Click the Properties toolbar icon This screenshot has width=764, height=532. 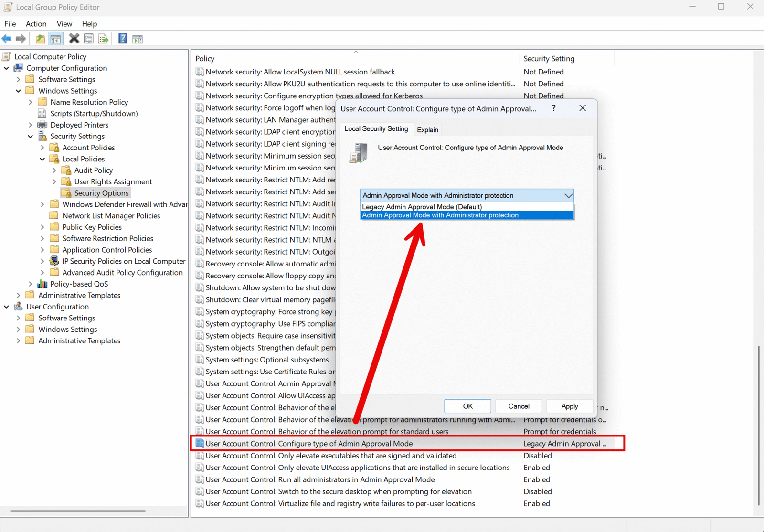tap(89, 39)
